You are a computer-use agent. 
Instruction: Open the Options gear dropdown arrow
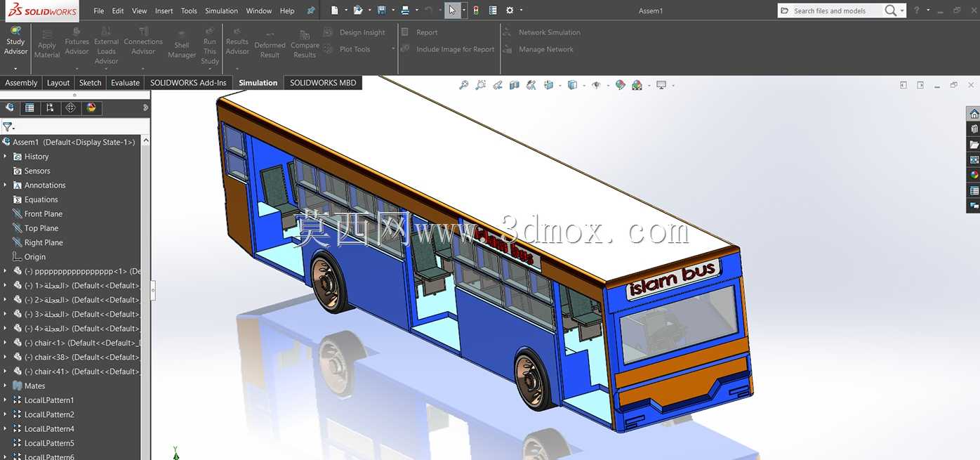pos(520,11)
